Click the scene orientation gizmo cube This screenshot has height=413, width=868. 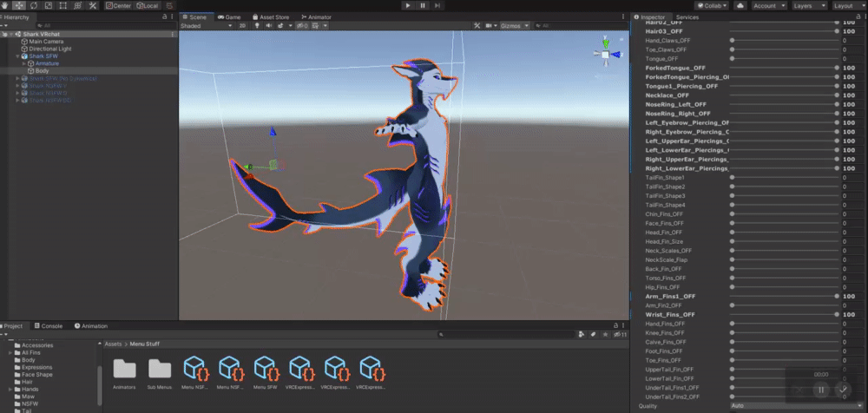coord(606,55)
